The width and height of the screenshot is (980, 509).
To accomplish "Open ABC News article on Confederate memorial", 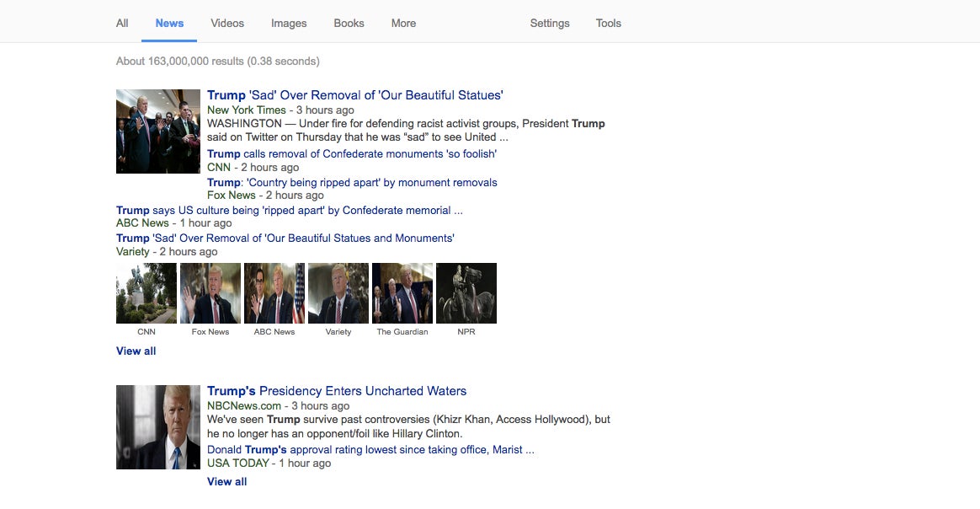I will tap(290, 210).
